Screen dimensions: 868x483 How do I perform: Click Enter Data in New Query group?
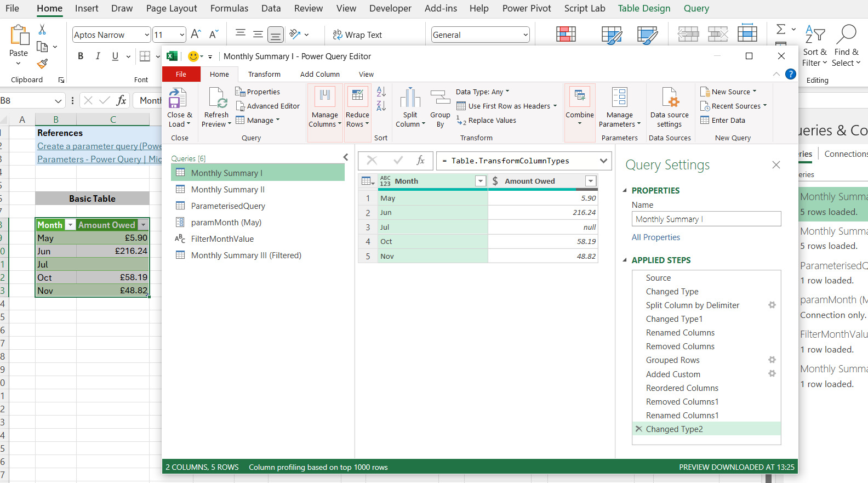(723, 120)
